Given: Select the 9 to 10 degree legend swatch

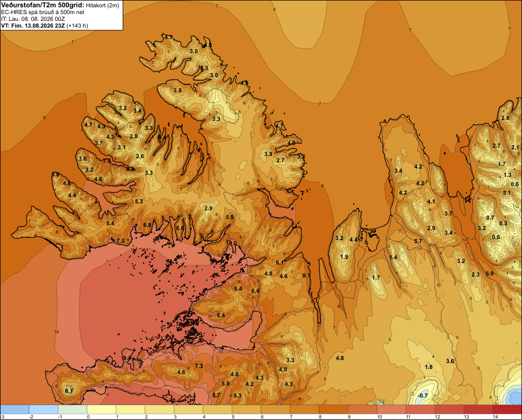Looking at the screenshot, I should [362, 410].
